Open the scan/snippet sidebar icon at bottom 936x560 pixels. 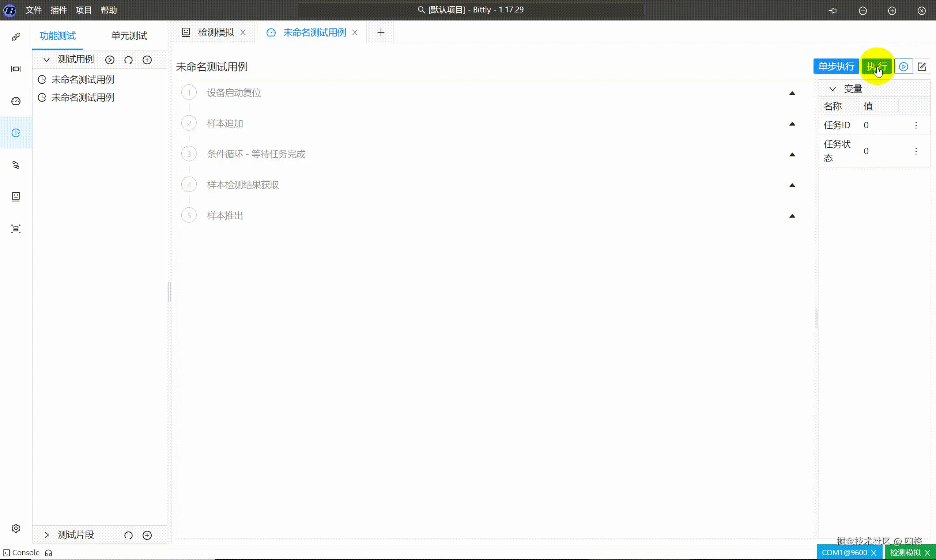point(16,229)
